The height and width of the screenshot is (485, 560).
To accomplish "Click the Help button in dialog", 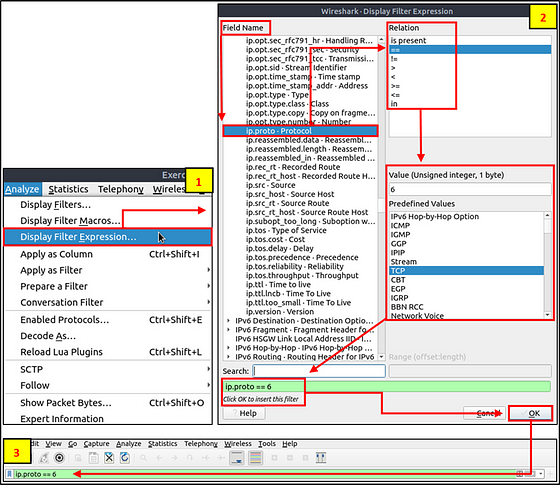I will (x=244, y=413).
